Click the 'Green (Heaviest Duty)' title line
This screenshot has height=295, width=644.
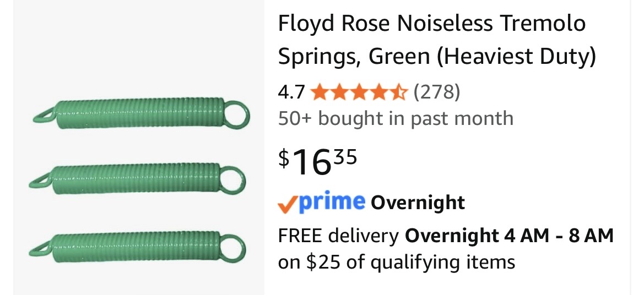pyautogui.click(x=437, y=56)
